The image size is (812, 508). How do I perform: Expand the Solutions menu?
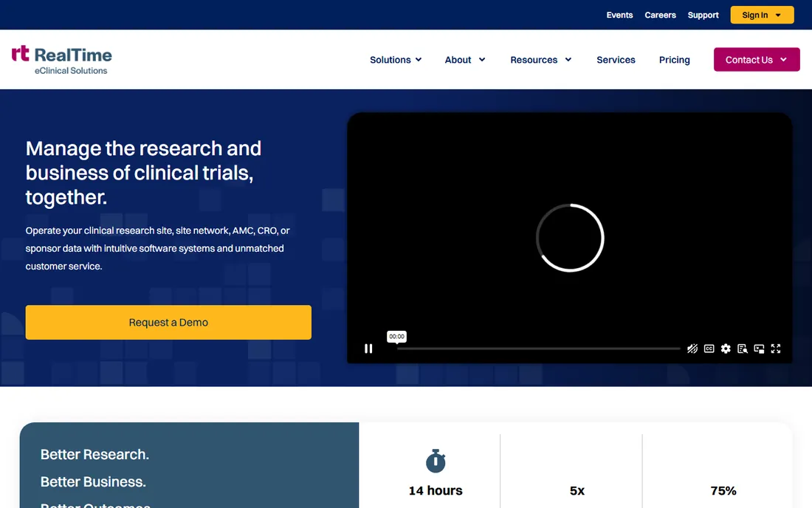(x=396, y=60)
